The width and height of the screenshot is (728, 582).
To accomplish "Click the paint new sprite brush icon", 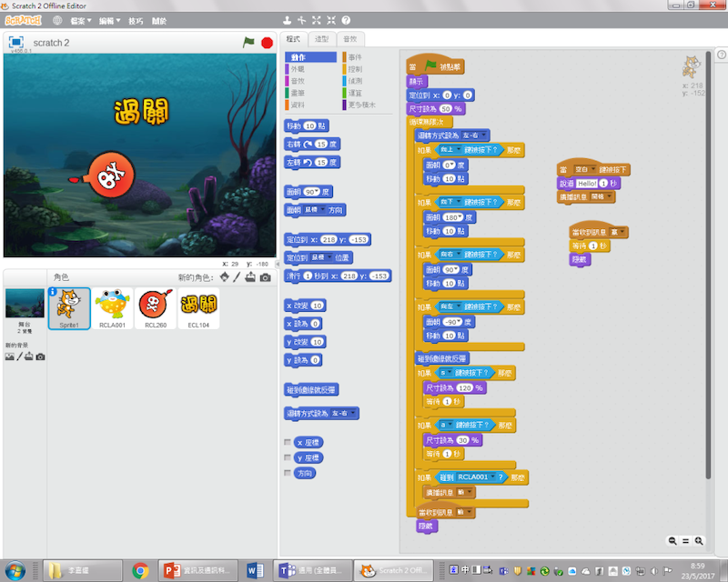I will point(237,276).
